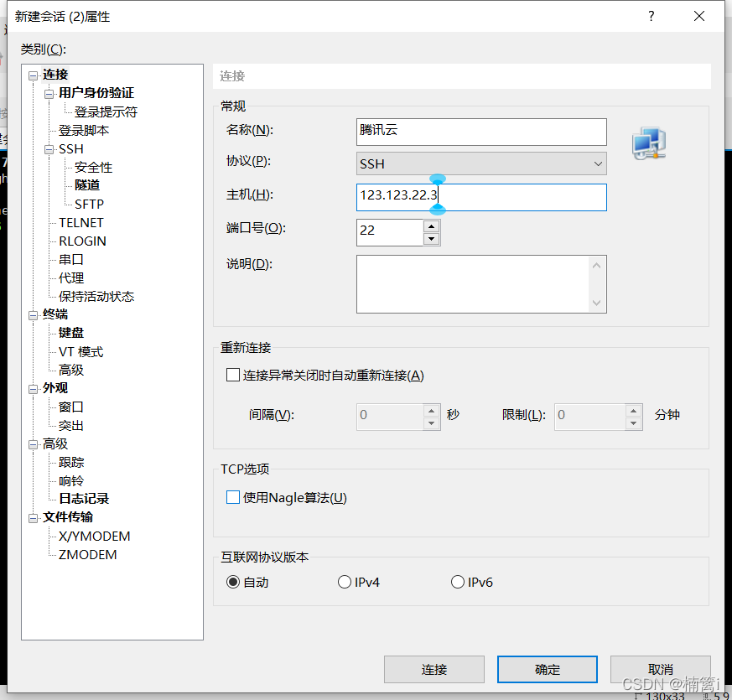Decrease the port number with down arrow
The width and height of the screenshot is (732, 700).
tap(431, 239)
